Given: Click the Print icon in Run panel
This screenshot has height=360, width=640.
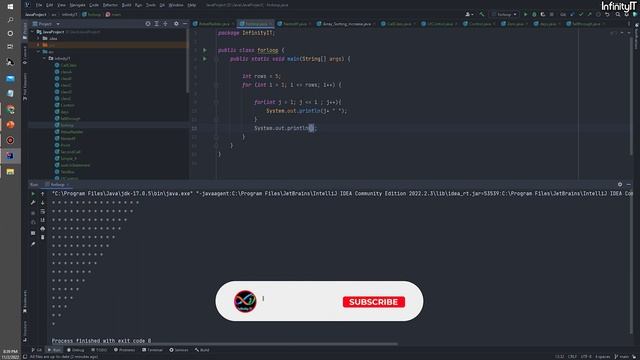Looking at the screenshot, I should click(x=42, y=229).
